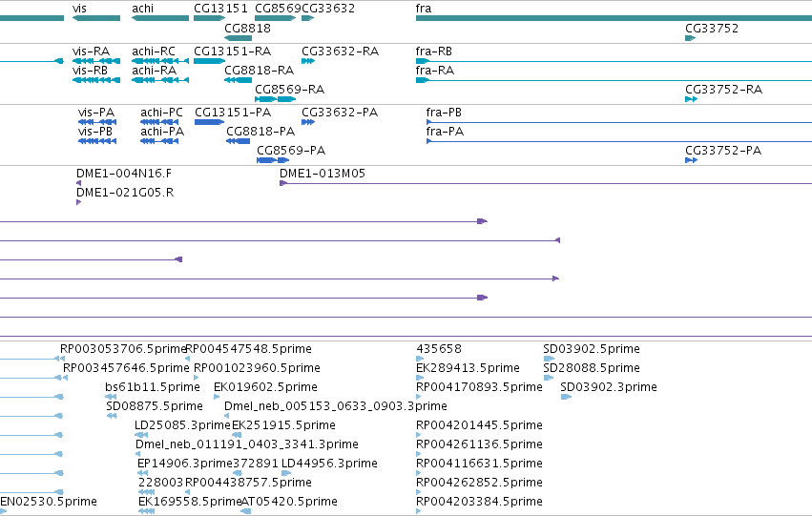Screen dimensions: 812x516
Task: Select transcript achi-RC
Action: [154, 52]
